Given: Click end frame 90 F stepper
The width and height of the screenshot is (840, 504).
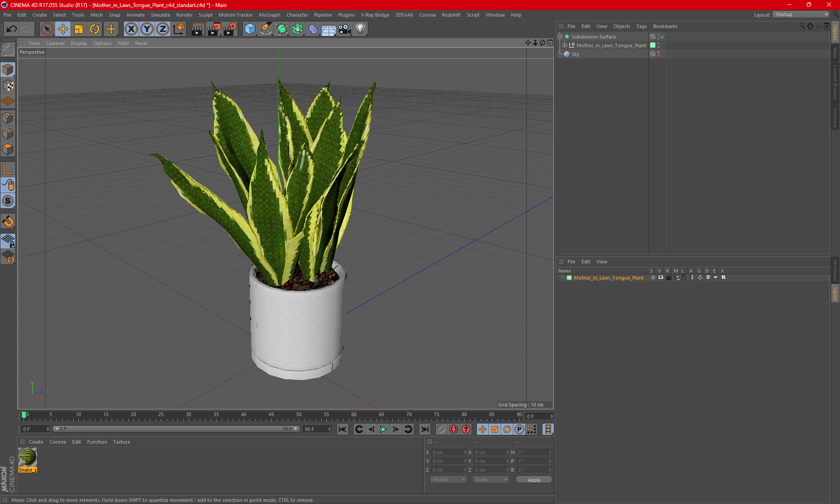Looking at the screenshot, I should pos(329,429).
